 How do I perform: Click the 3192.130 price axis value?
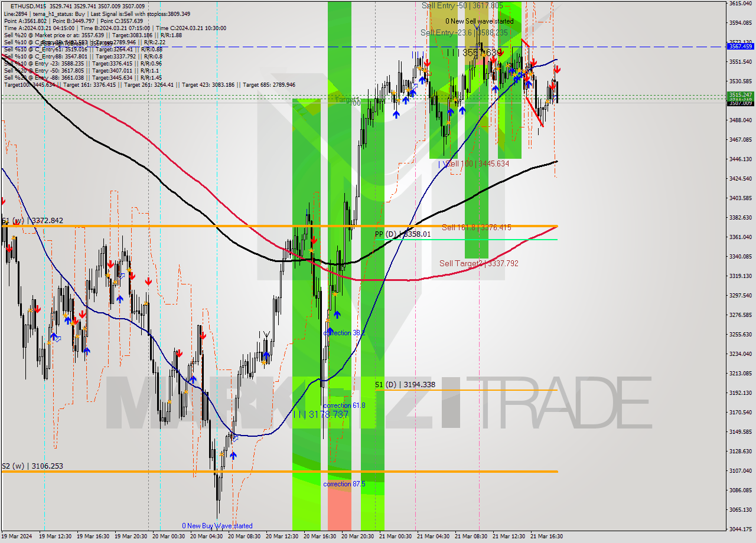pyautogui.click(x=740, y=392)
